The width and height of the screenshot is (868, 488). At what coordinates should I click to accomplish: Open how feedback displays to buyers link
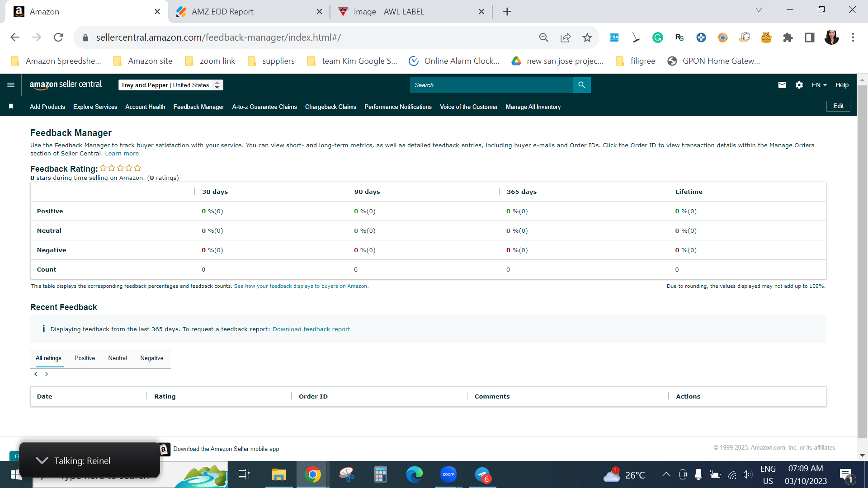pyautogui.click(x=301, y=286)
